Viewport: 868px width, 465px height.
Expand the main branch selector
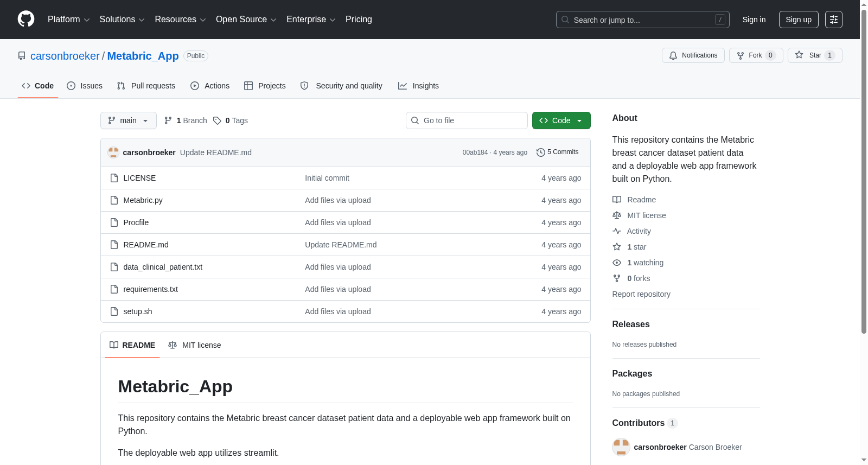(129, 120)
